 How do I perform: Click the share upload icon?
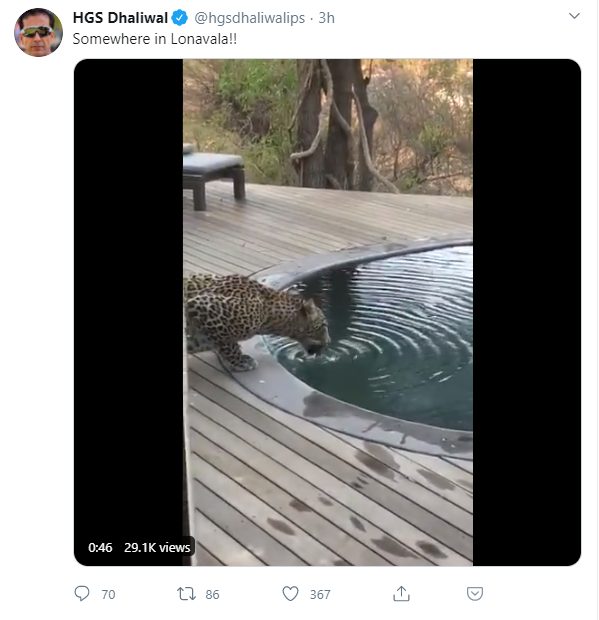coord(401,593)
